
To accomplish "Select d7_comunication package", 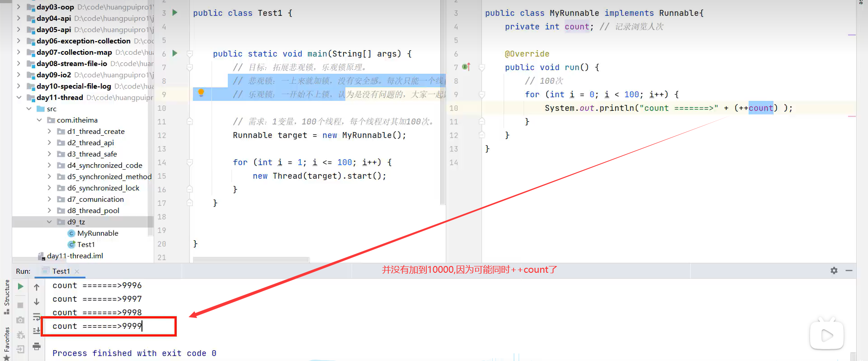I will 95,199.
